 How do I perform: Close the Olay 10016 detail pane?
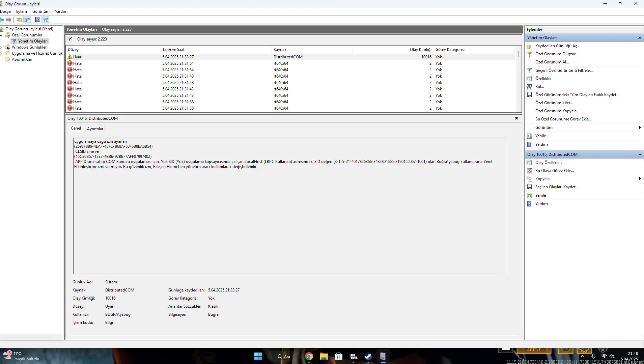(x=516, y=118)
